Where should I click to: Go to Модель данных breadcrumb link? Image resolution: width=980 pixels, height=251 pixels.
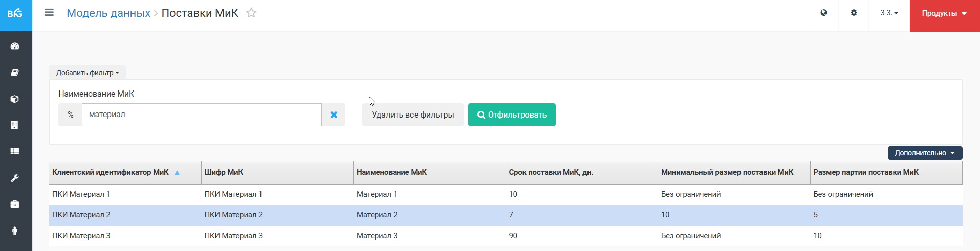click(x=108, y=13)
